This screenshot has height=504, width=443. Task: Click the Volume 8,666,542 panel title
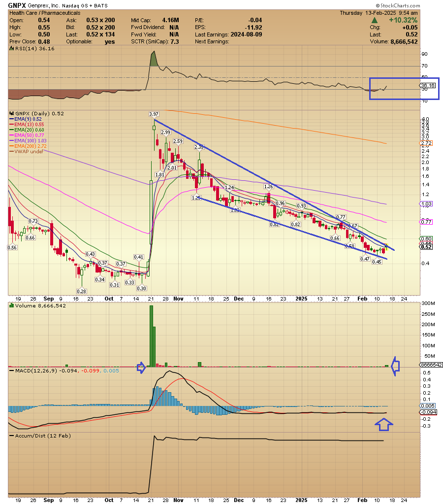pos(40,305)
